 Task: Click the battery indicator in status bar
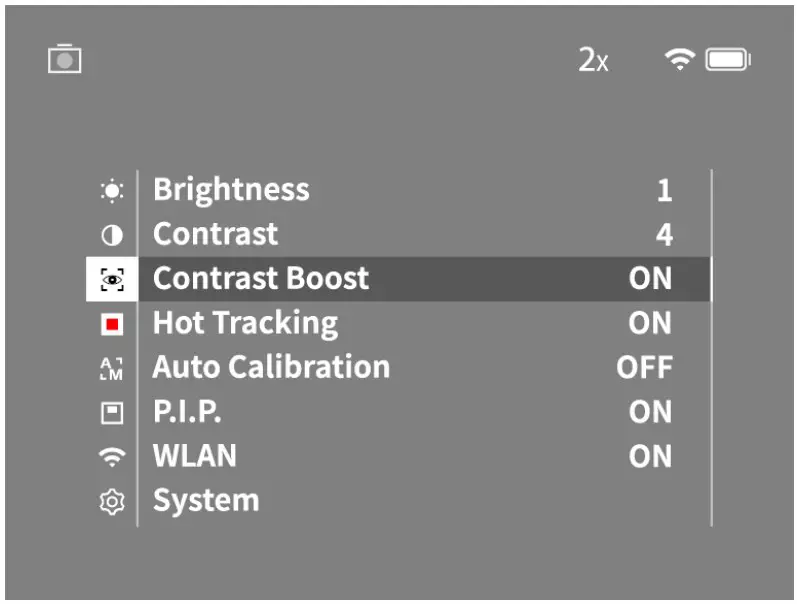728,60
